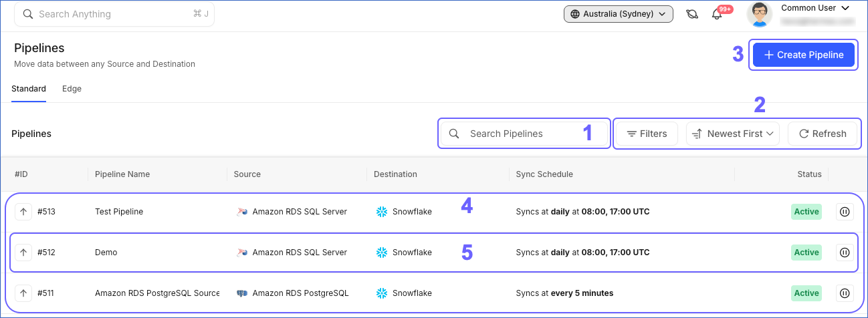Click the #ID column header
This screenshot has height=318, width=868.
pos(21,174)
